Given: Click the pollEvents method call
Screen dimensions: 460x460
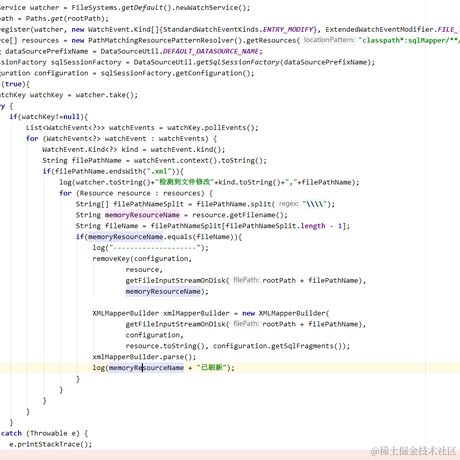Looking at the screenshot, I should 225,128.
